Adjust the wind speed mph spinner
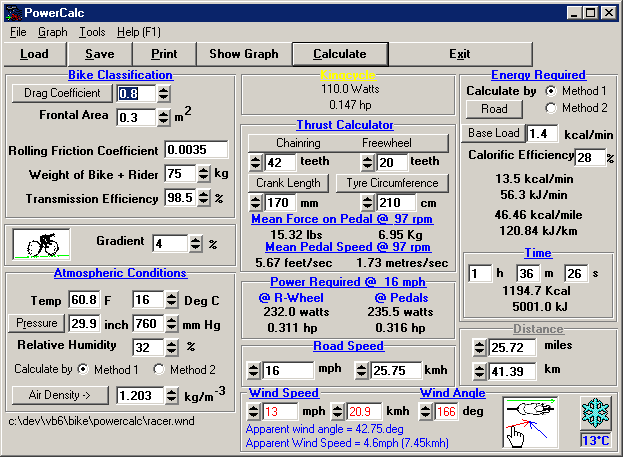Image resolution: width=623 pixels, height=457 pixels. click(253, 411)
